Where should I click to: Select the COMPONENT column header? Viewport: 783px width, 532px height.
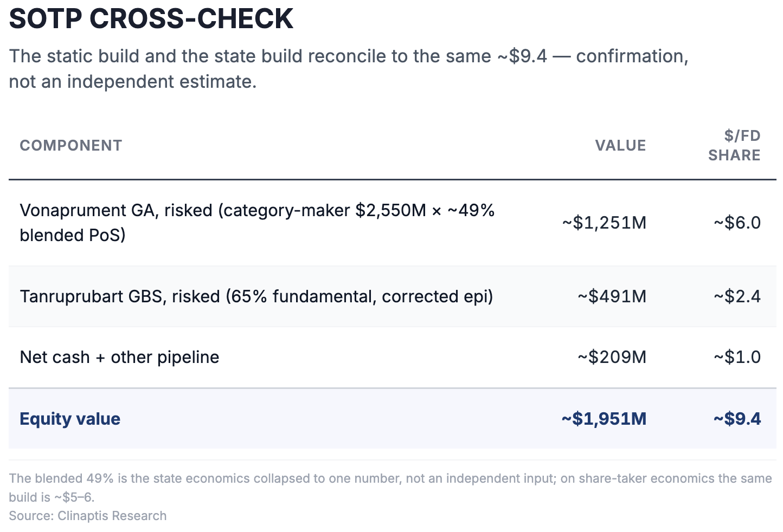(71, 146)
